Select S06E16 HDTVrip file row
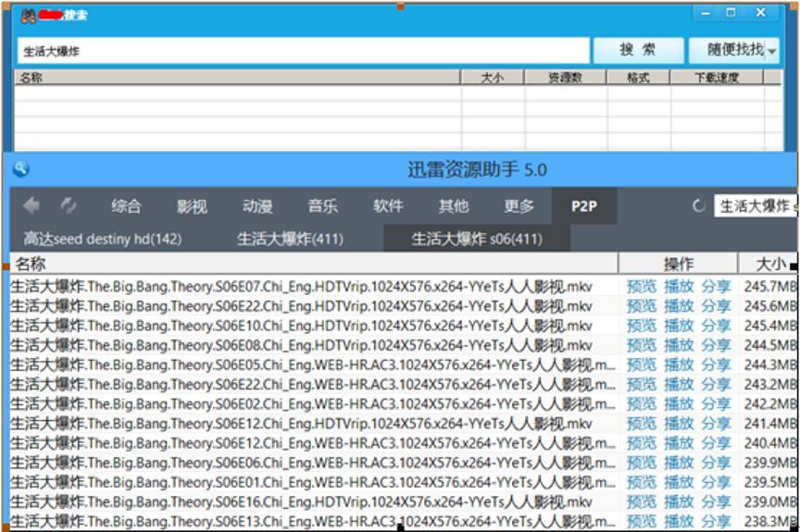The width and height of the screenshot is (800, 532). point(403,502)
